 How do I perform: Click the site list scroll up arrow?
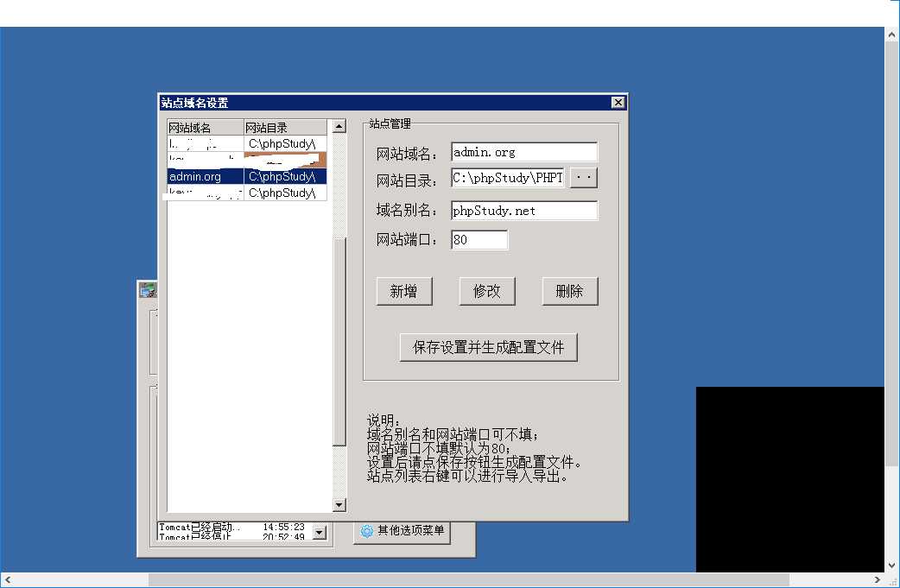[x=339, y=126]
